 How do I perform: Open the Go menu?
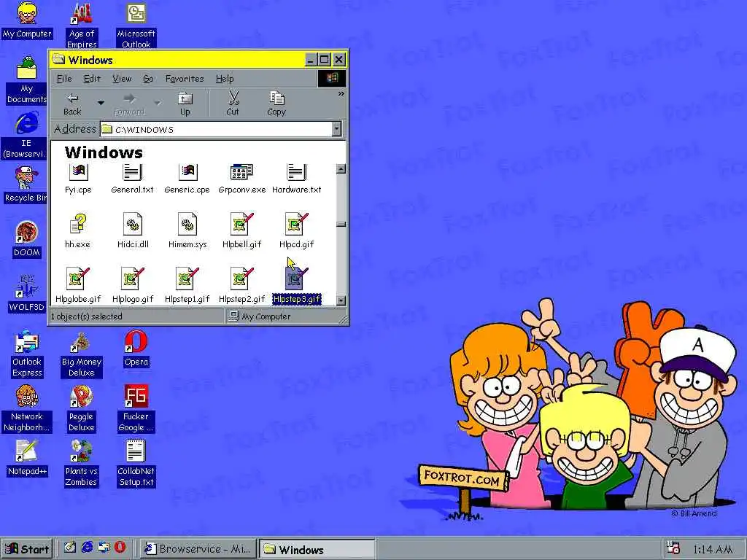click(148, 79)
